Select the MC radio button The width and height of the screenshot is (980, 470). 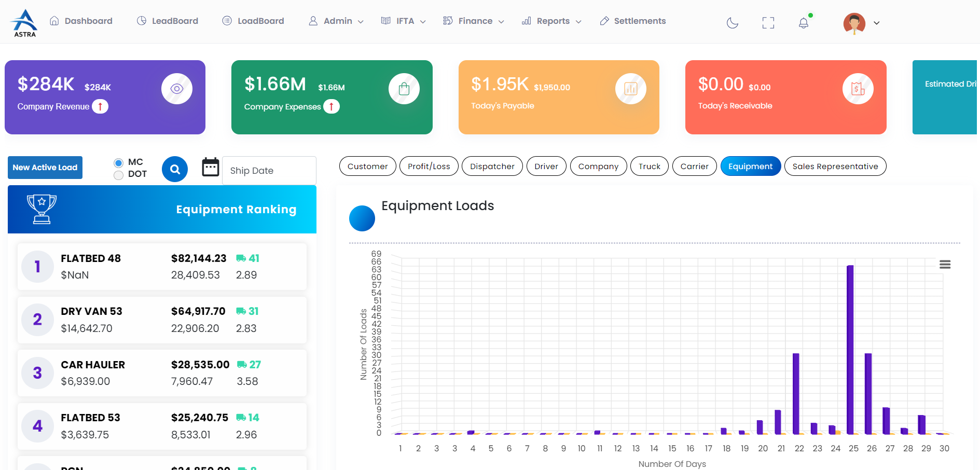pos(118,163)
